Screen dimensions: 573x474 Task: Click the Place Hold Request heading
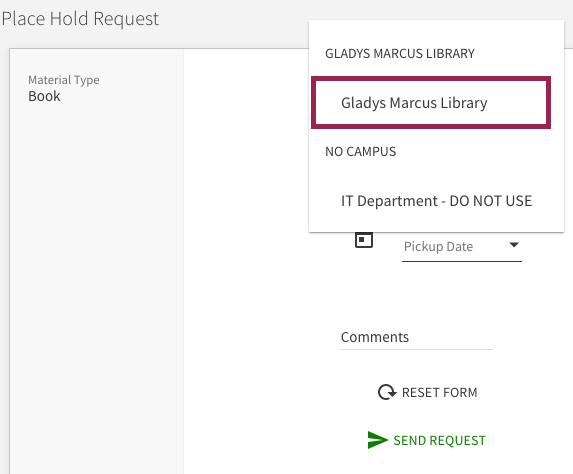coord(80,19)
